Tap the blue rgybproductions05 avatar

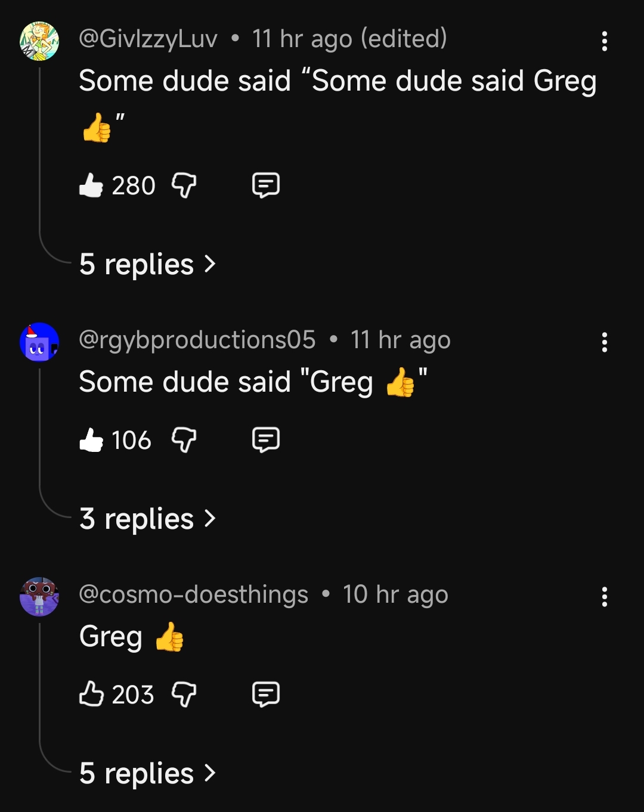pyautogui.click(x=39, y=342)
